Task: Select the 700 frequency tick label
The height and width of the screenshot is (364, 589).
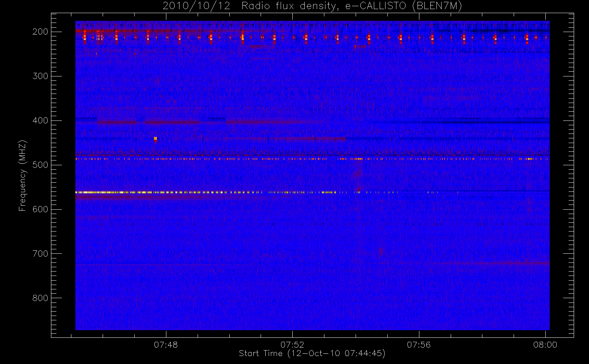Action: [x=40, y=254]
